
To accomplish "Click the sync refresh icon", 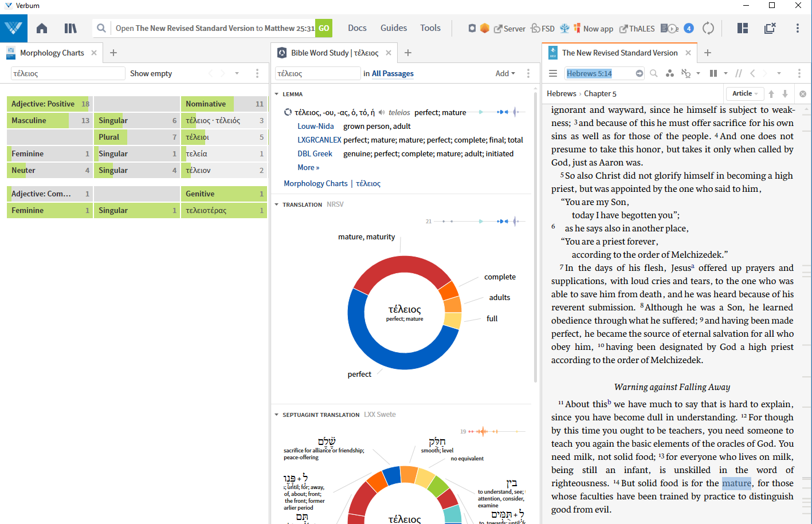I will (708, 28).
